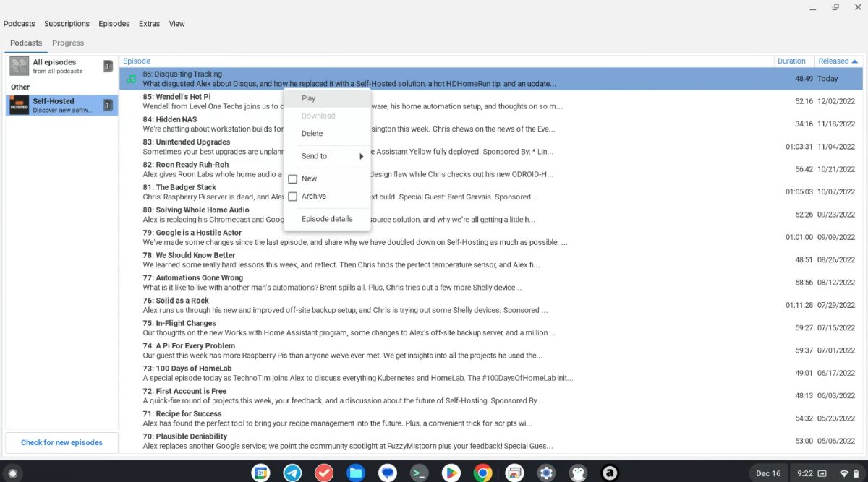Open Telegram from the shelf
The image size is (868, 482).
292,473
